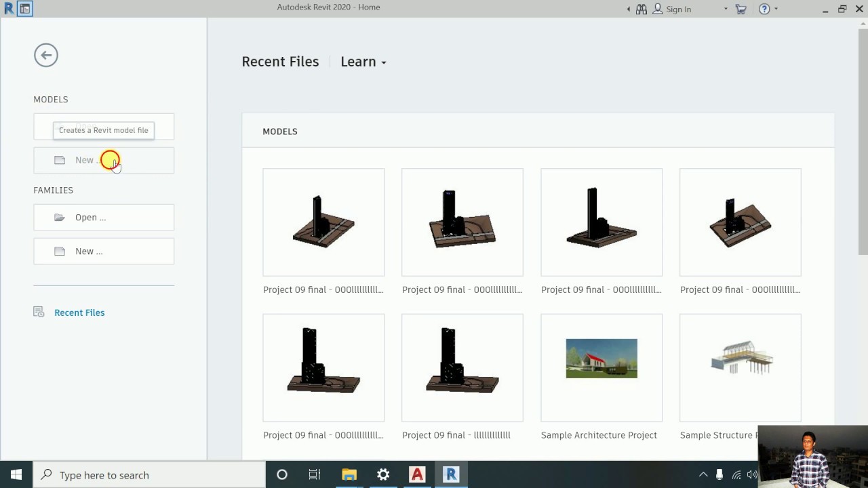
Task: Click the volume speaker tray icon
Action: 751,475
